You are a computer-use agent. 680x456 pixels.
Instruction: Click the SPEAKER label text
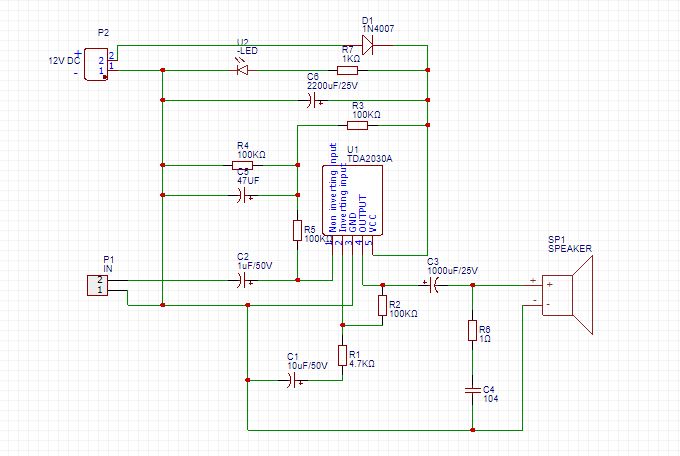coord(570,249)
